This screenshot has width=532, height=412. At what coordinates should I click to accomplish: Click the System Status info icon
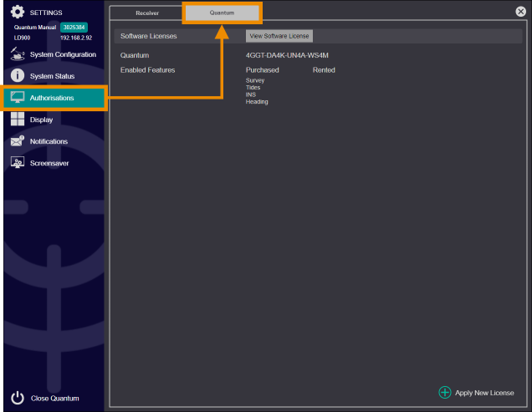[x=18, y=75]
